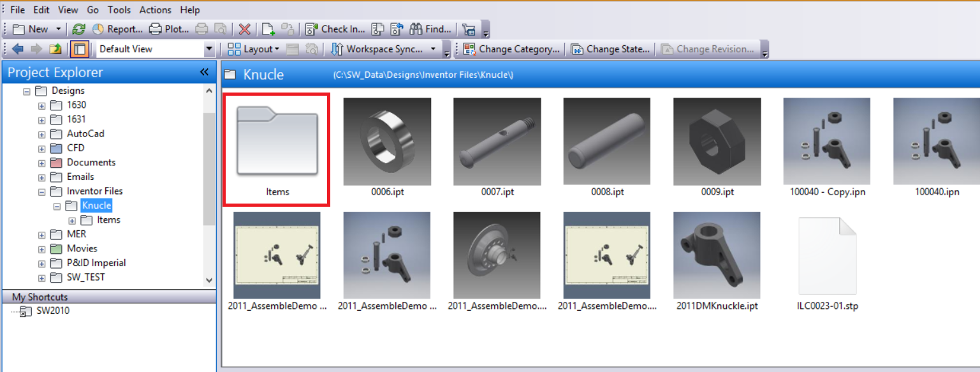Image resolution: width=980 pixels, height=372 pixels.
Task: Click the blue Back arrow
Action: point(18,48)
